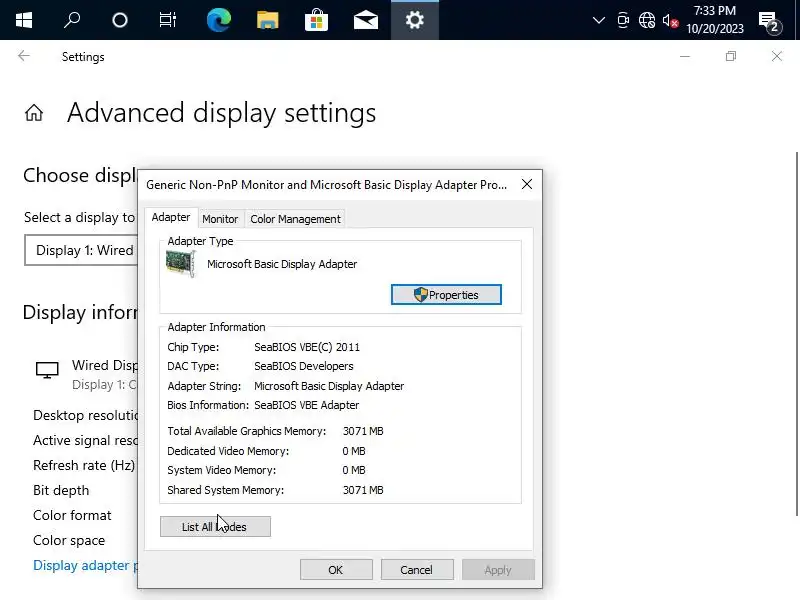The image size is (800, 600).
Task: Click the adapter card image icon
Action: [x=181, y=264]
